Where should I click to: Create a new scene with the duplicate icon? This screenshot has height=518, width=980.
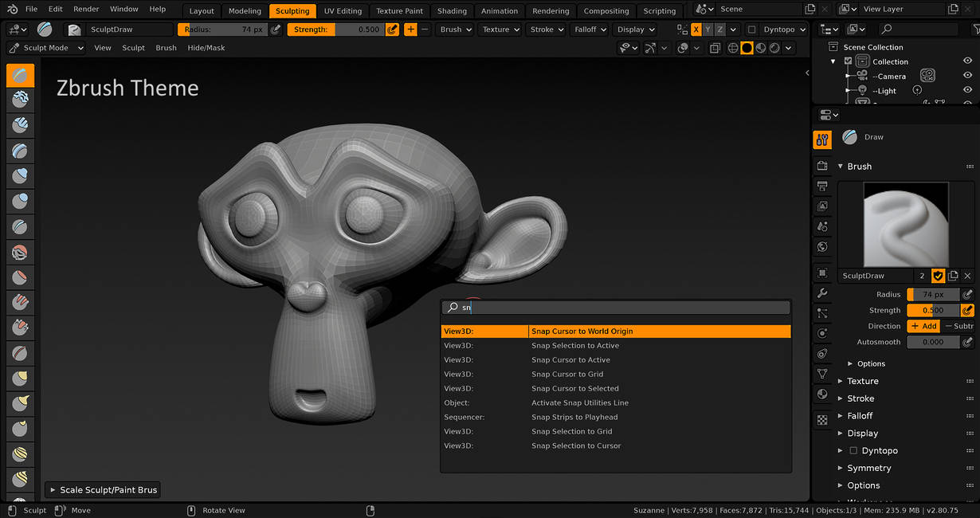[810, 10]
